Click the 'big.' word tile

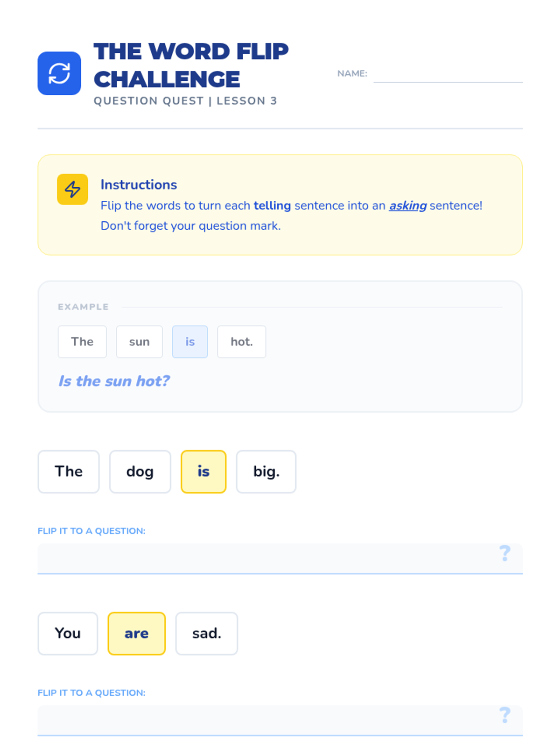pos(266,472)
